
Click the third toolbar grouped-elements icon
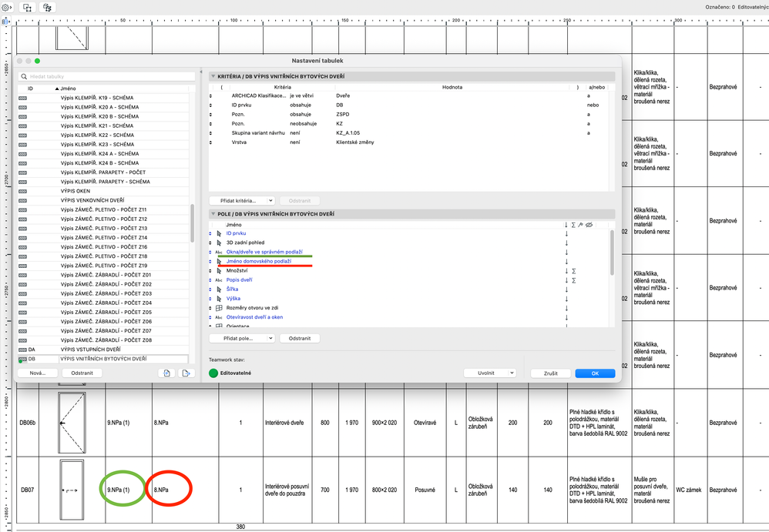[x=47, y=8]
